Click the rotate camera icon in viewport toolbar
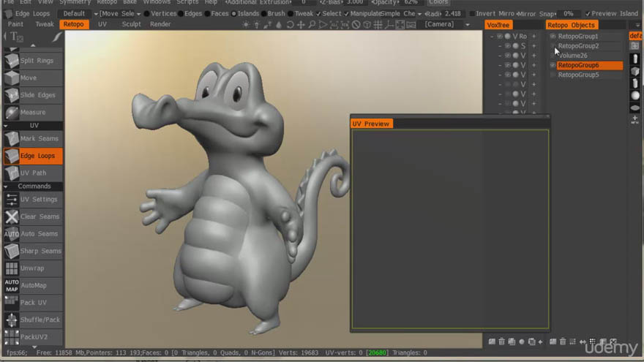The width and height of the screenshot is (644, 362). click(290, 25)
